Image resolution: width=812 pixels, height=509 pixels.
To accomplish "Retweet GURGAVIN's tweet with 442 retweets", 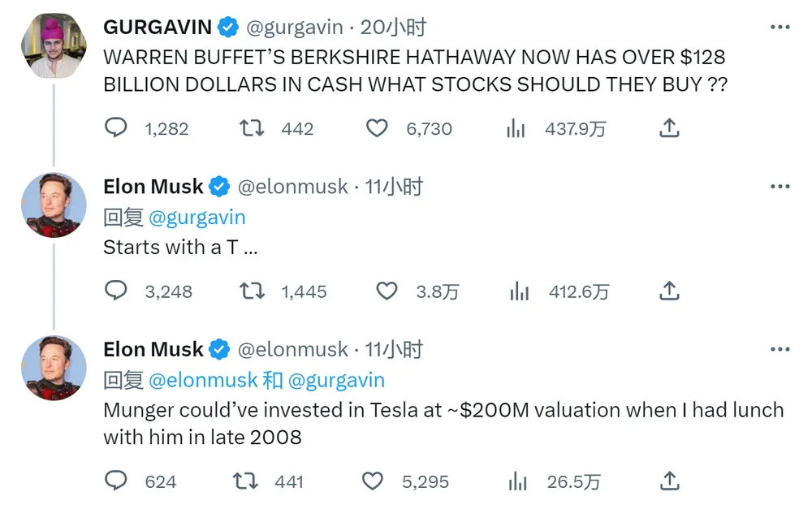I will [x=253, y=128].
